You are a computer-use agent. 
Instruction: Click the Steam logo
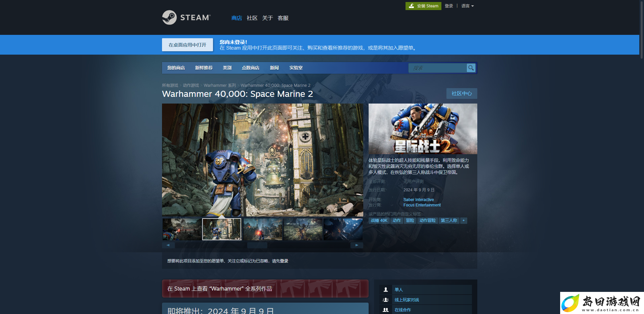point(186,17)
